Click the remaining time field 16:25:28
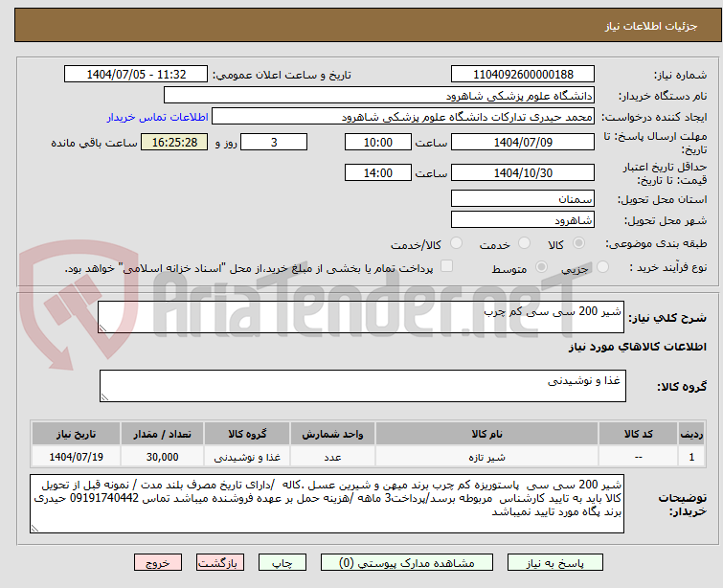This screenshot has height=588, width=723. 174,142
